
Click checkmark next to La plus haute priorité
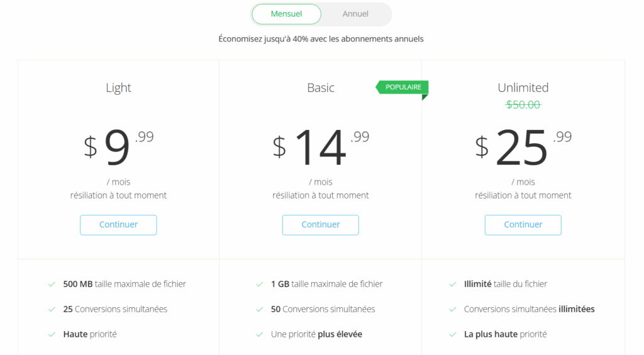tap(453, 334)
